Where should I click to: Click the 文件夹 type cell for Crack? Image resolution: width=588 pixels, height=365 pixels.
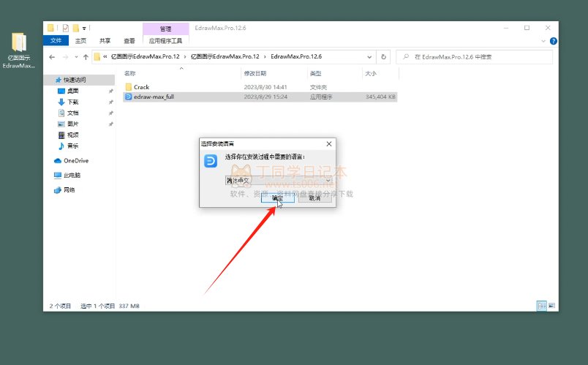click(318, 87)
